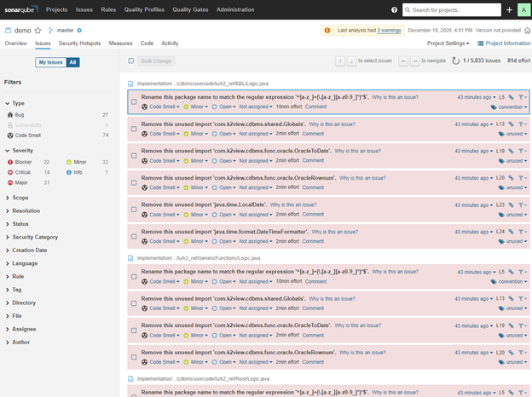Filter issues by Blocker severity

click(24, 162)
